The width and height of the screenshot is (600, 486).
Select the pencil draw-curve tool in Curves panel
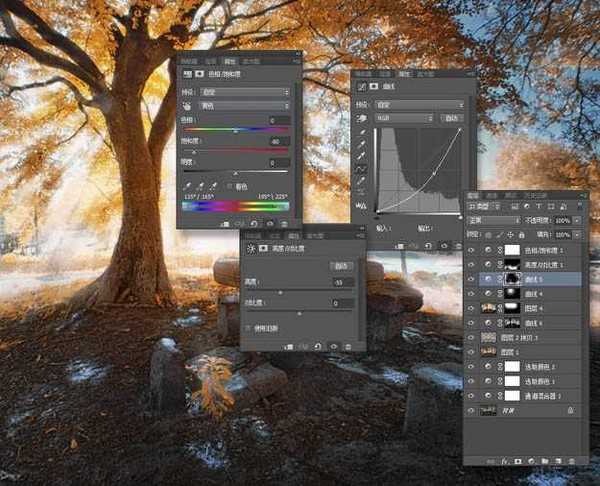361,182
